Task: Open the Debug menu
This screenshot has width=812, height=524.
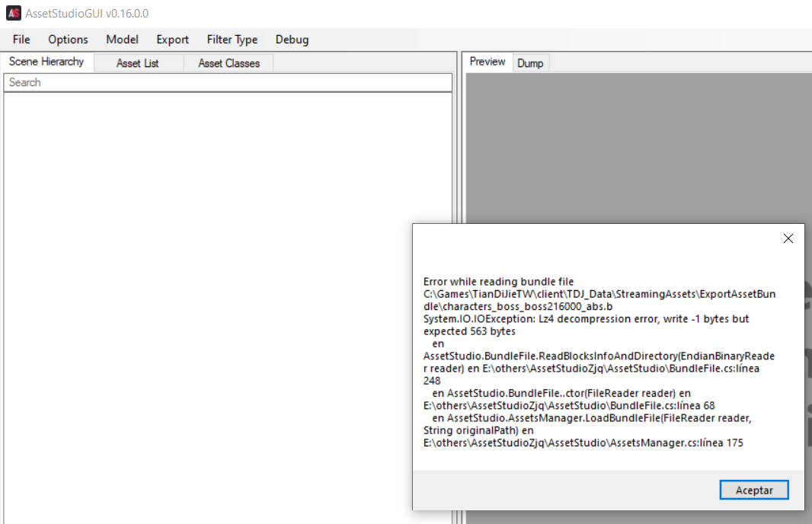Action: tap(292, 39)
